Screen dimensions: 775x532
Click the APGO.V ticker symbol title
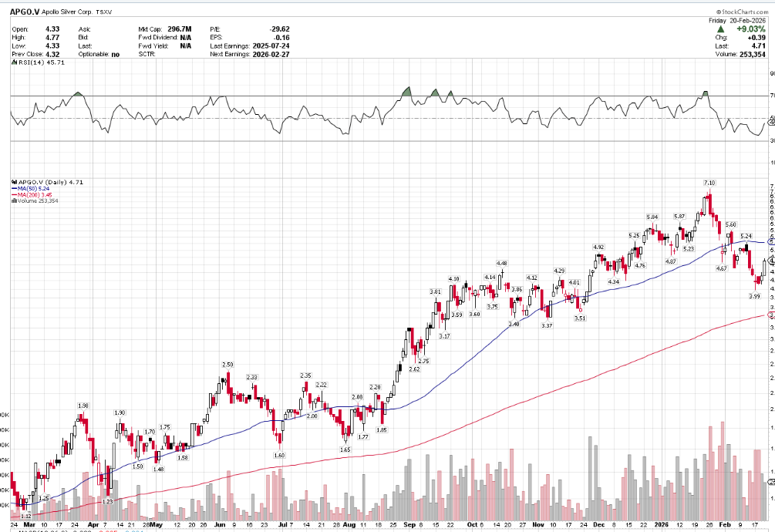[25, 12]
